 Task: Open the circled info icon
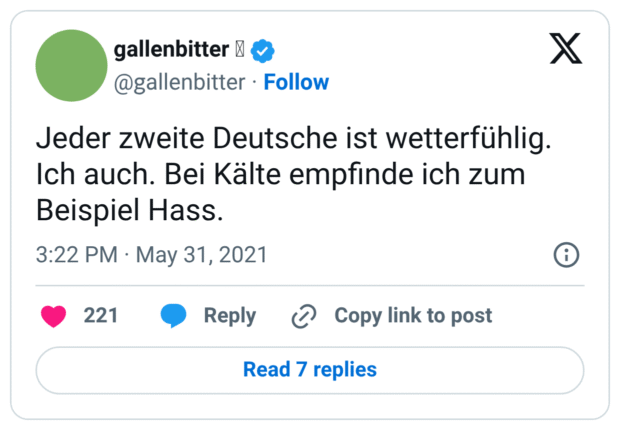tap(566, 255)
